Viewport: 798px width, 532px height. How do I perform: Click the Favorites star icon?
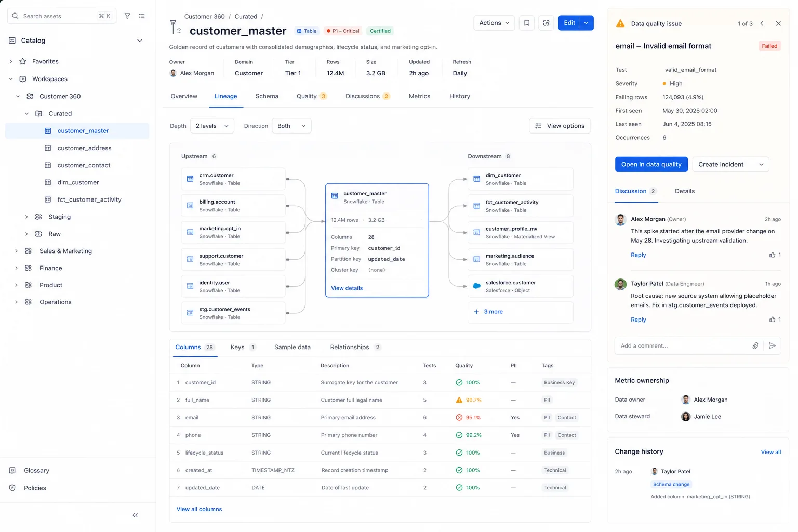pos(23,61)
